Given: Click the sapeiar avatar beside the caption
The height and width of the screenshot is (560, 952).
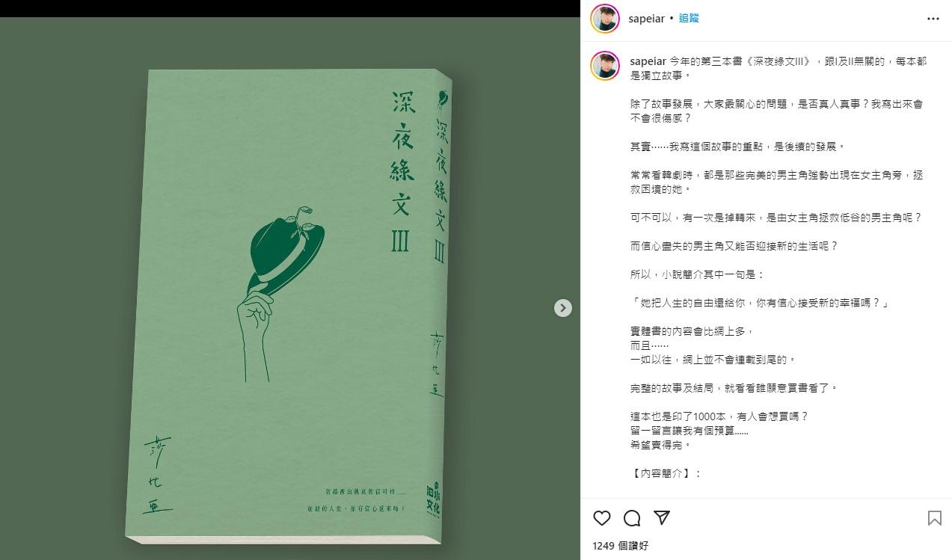Looking at the screenshot, I should point(604,66).
